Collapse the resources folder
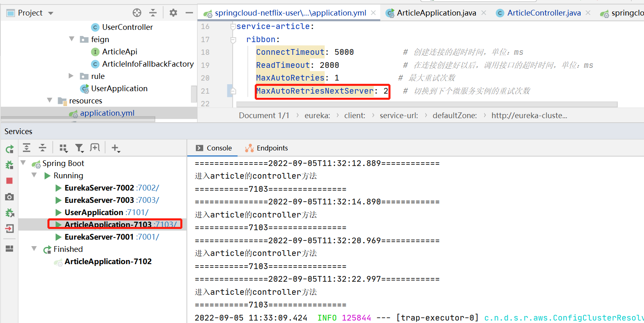644x323 pixels. pyautogui.click(x=50, y=100)
